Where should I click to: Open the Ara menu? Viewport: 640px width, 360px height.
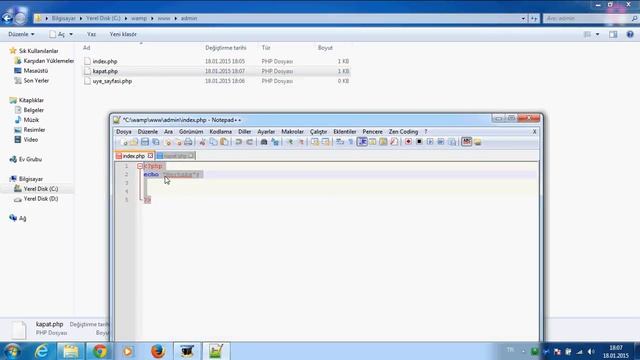[168, 132]
